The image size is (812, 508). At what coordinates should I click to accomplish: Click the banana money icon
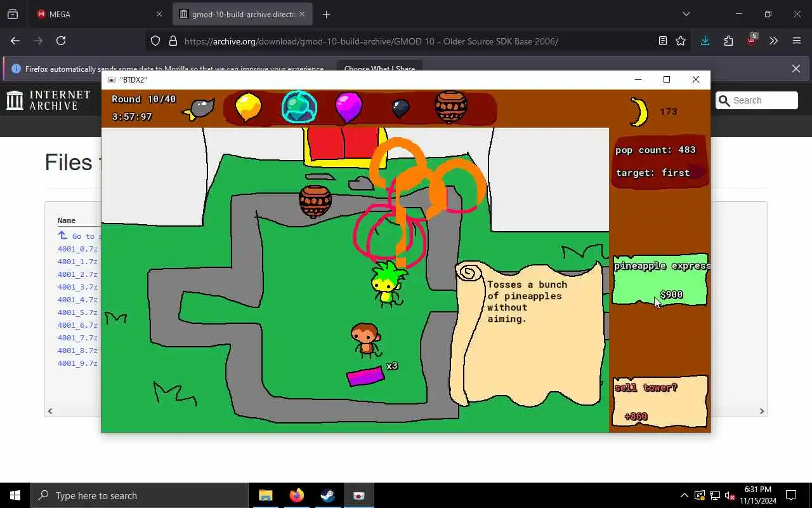click(x=638, y=112)
